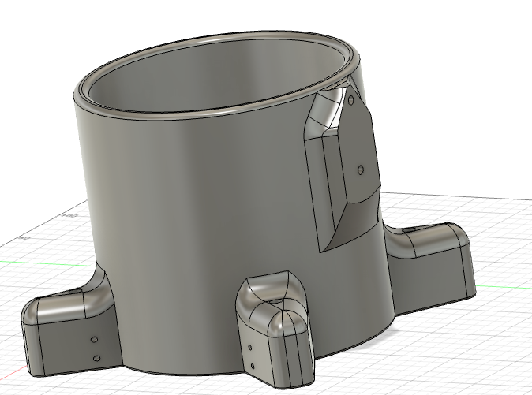Click the lower hole on the front foot
This screenshot has height=395, width=532.
(x=253, y=366)
